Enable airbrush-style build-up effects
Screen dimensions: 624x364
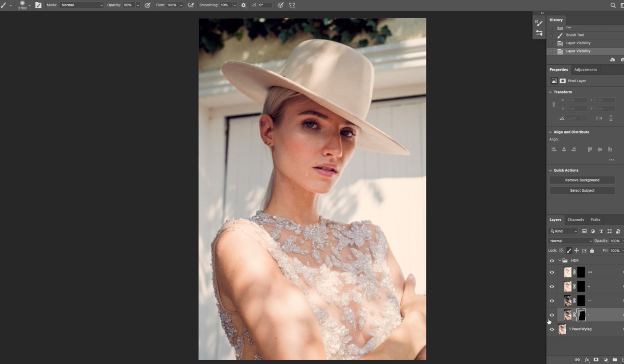pos(191,5)
